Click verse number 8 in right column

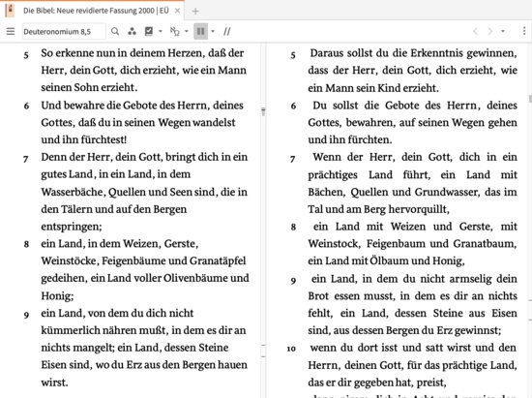[x=293, y=227]
